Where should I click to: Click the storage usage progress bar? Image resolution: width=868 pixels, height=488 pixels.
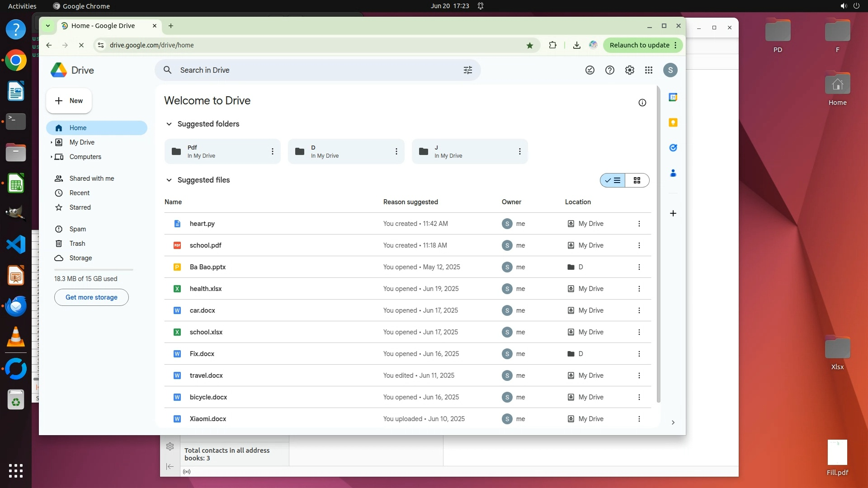click(94, 270)
